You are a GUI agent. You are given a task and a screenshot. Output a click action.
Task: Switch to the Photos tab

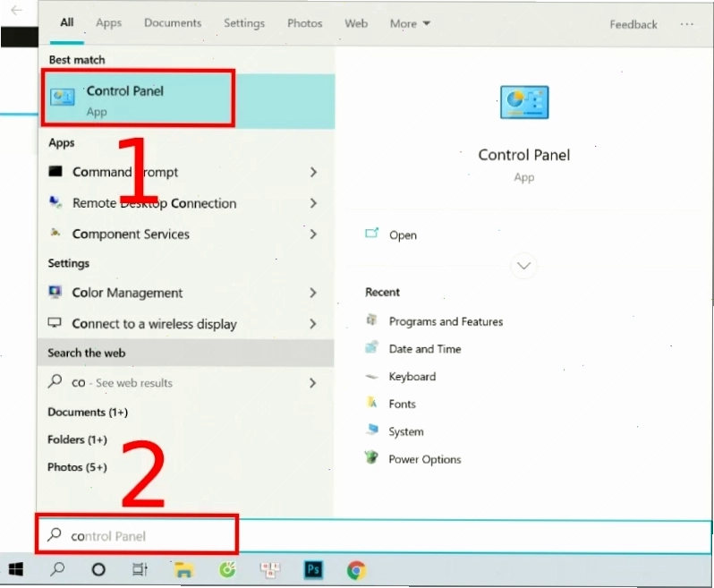click(x=304, y=23)
